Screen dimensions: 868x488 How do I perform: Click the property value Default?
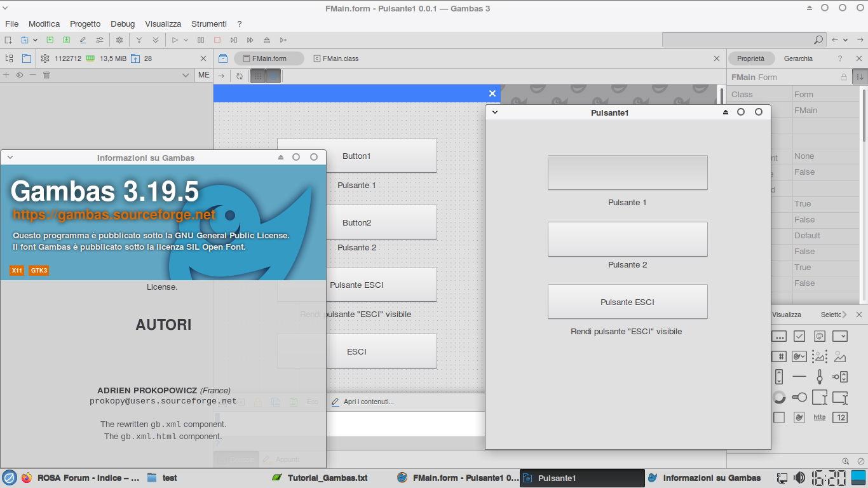(825, 236)
